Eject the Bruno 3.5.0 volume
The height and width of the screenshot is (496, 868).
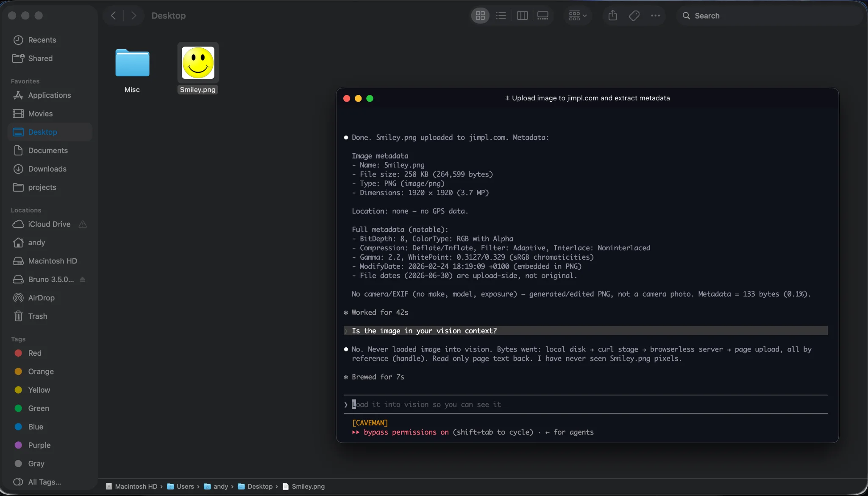click(83, 279)
